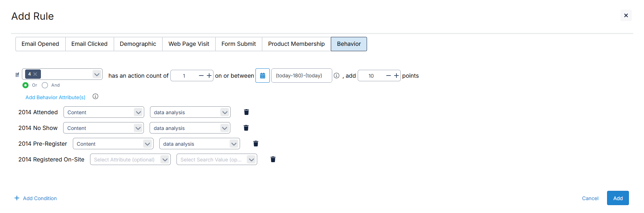The height and width of the screenshot is (213, 644).
Task: Click the Add button to save rule
Action: (617, 198)
